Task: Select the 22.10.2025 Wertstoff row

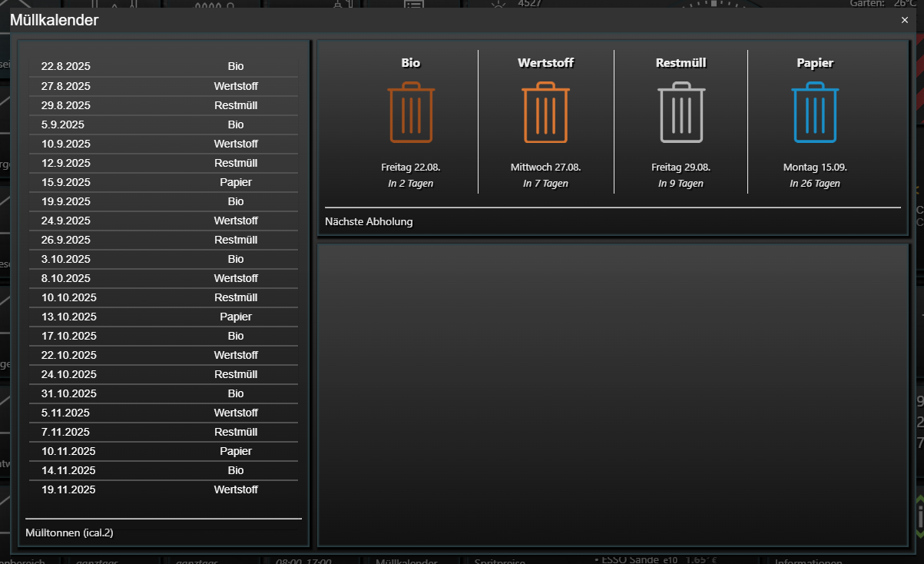Action: pyautogui.click(x=164, y=355)
